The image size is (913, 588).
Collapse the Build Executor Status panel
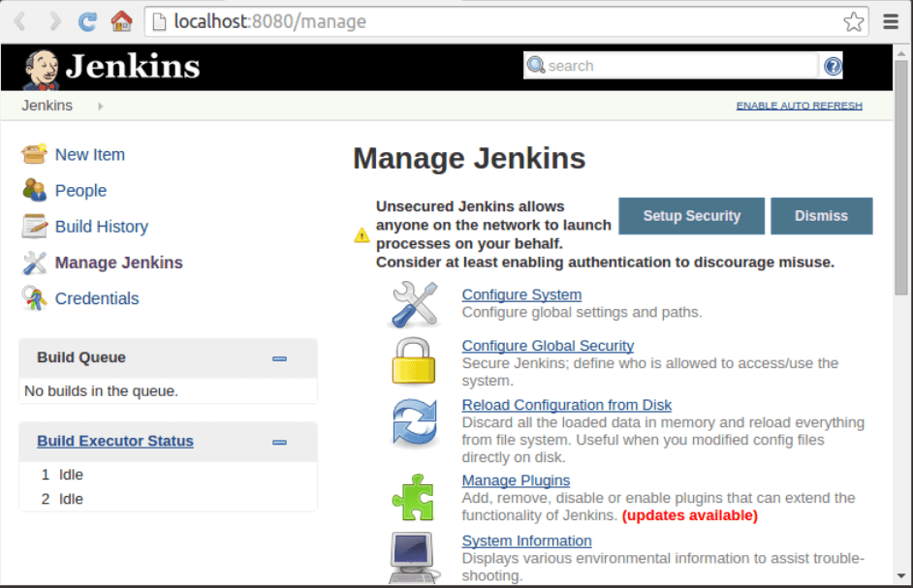coord(280,441)
